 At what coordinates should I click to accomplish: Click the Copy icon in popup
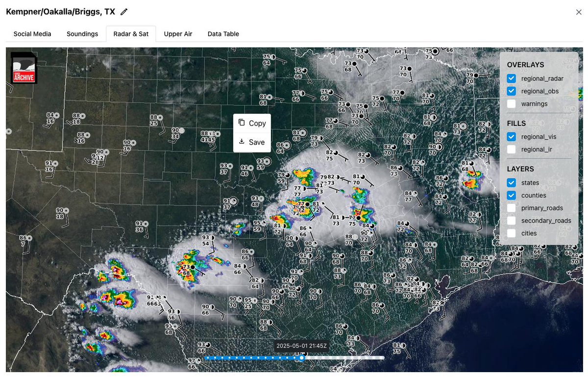tap(242, 123)
